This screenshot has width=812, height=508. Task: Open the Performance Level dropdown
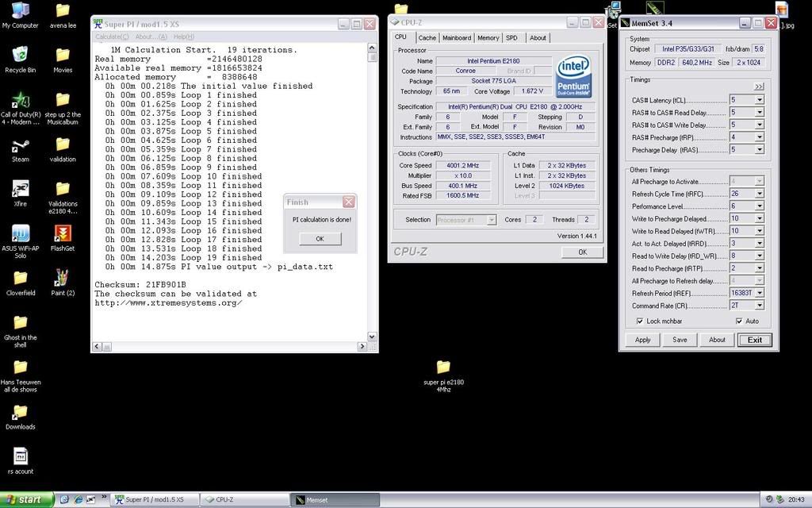point(759,206)
